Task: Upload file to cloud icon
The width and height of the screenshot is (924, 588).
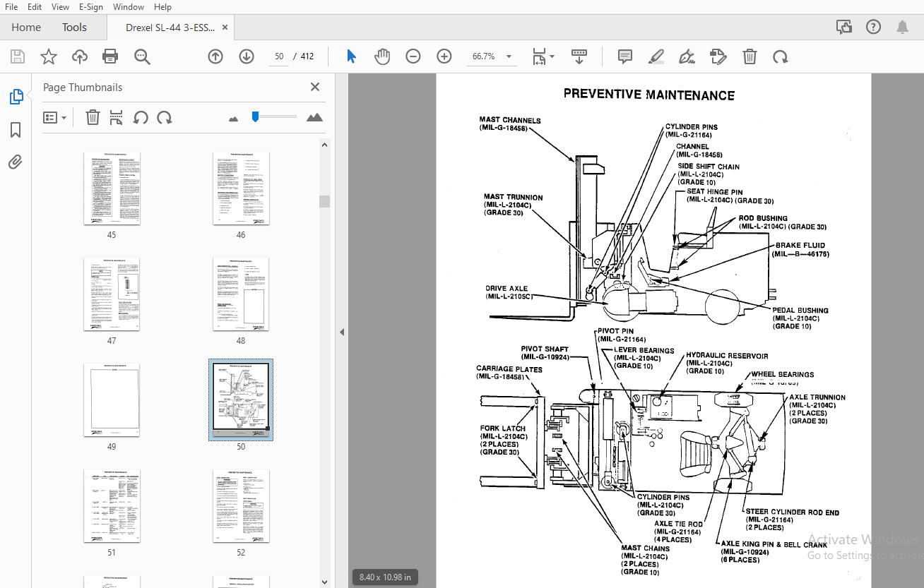Action: coord(80,56)
